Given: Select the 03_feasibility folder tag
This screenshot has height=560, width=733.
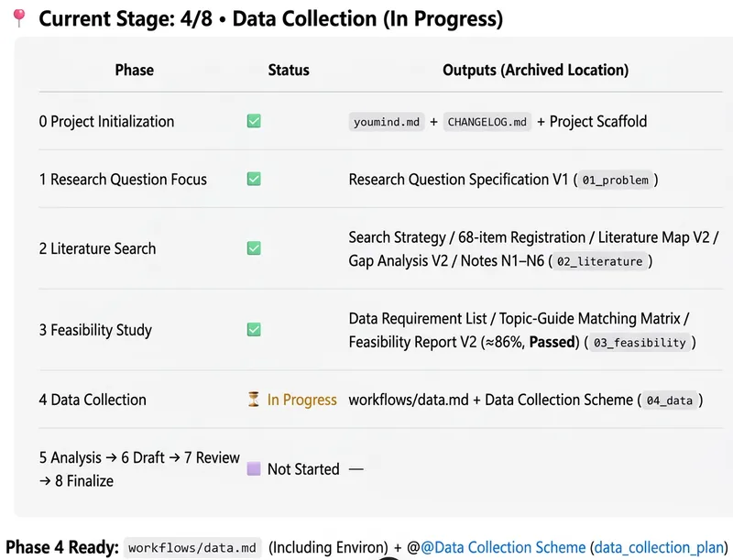Looking at the screenshot, I should [x=640, y=343].
